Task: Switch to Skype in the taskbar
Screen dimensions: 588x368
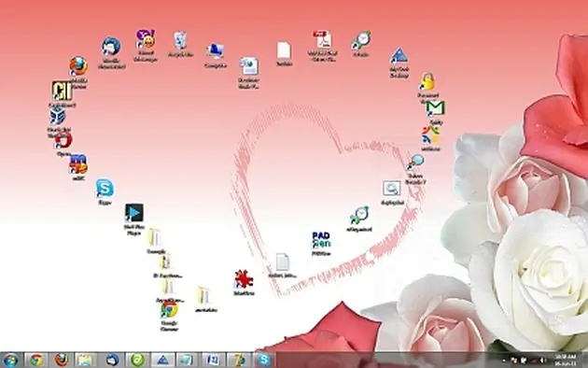Action: tap(264, 361)
